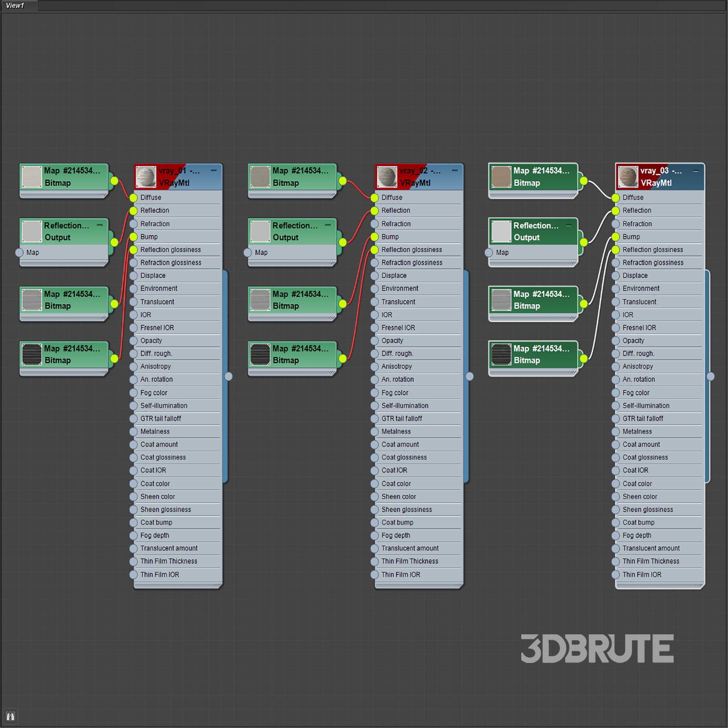
Task: Click the binoculars icon in the bottom-left corner
Action: coord(10,716)
